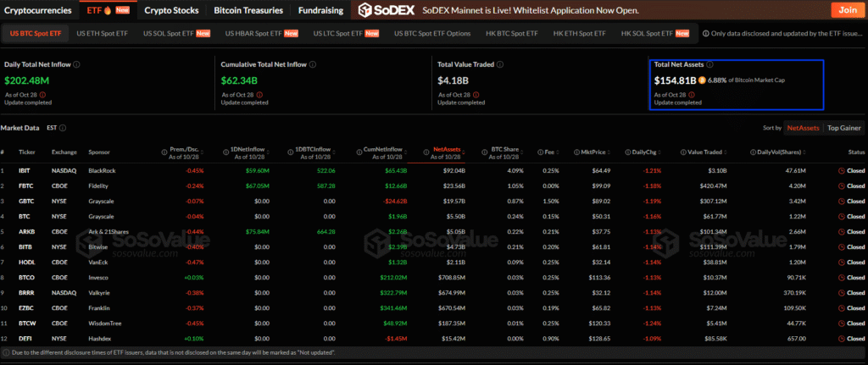Screen dimensions: 868x365
Task: Click WisdomTree sponsor name
Action: tap(104, 323)
